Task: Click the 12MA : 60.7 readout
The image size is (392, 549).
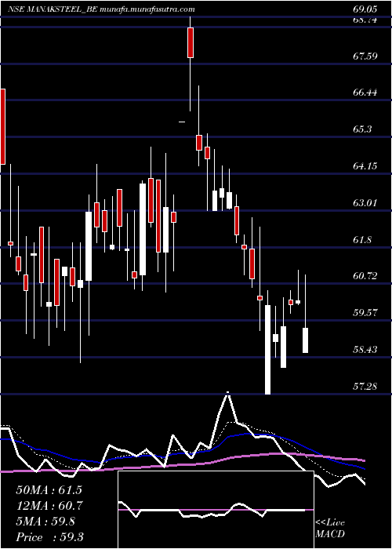Action: pos(49,506)
